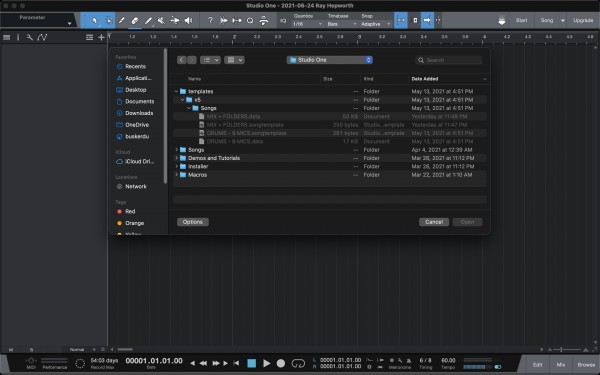Toggle Loop mode in transport
The height and width of the screenshot is (375, 600).
[298, 363]
